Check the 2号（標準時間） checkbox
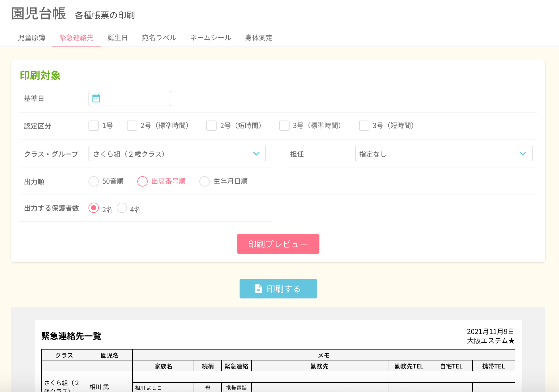 132,125
